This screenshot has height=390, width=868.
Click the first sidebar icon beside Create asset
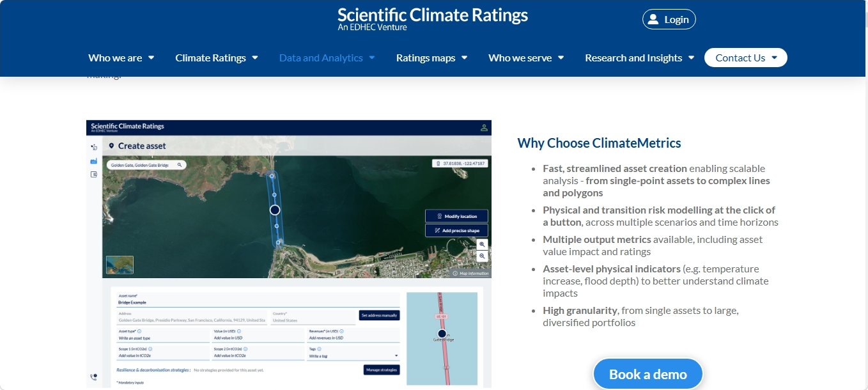coord(94,147)
